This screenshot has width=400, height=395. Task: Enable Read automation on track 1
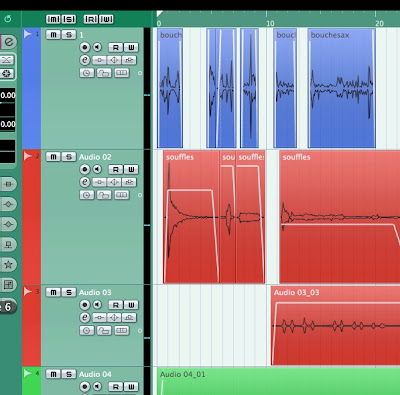[116, 48]
